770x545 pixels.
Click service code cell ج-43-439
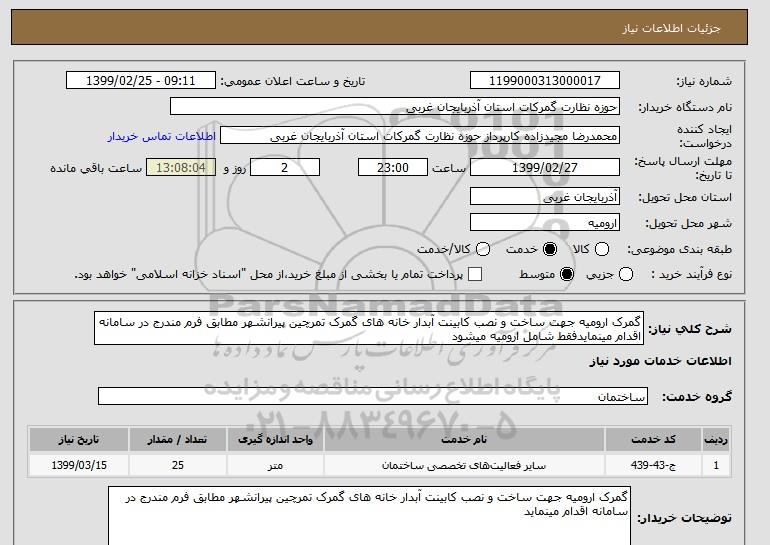pyautogui.click(x=653, y=465)
